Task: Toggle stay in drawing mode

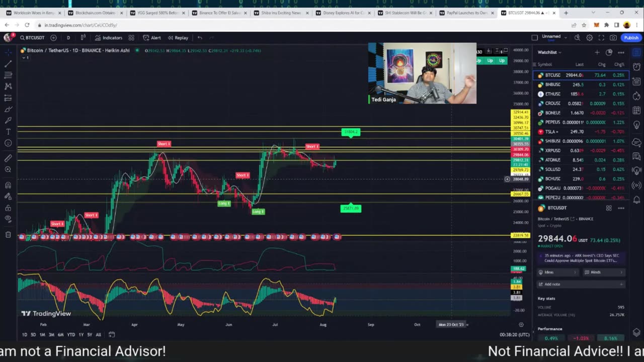Action: (x=8, y=197)
